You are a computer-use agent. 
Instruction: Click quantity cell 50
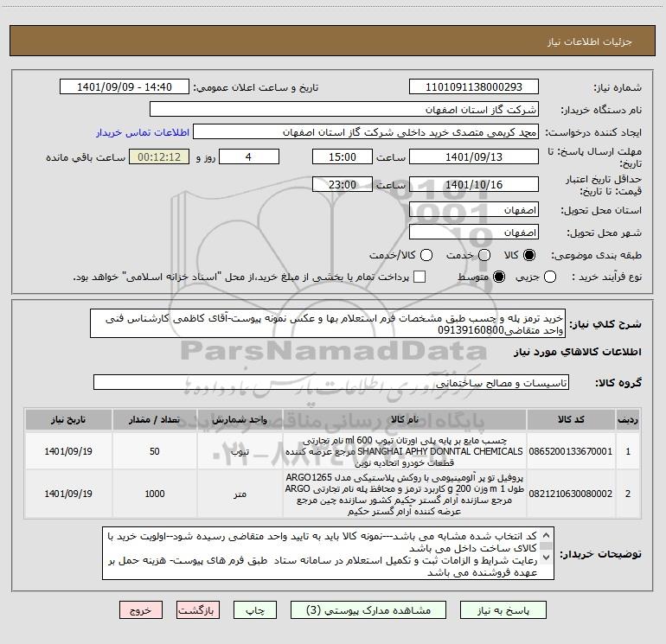pos(155,451)
